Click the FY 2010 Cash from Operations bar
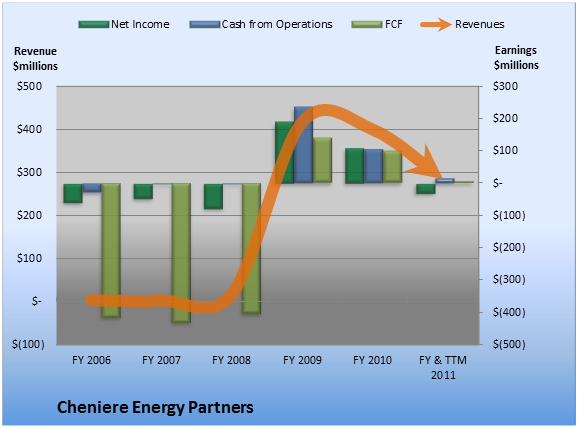This screenshot has width=577, height=427. point(374,166)
